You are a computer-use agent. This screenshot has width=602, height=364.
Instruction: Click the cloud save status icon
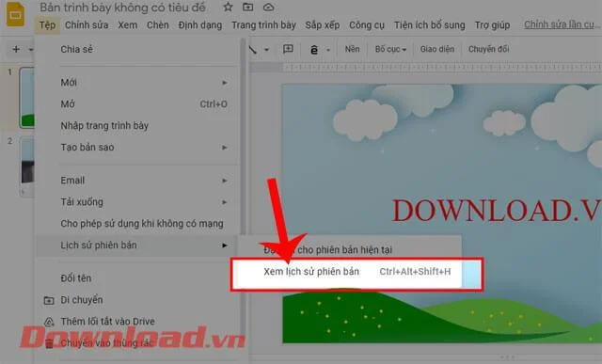[x=268, y=7]
